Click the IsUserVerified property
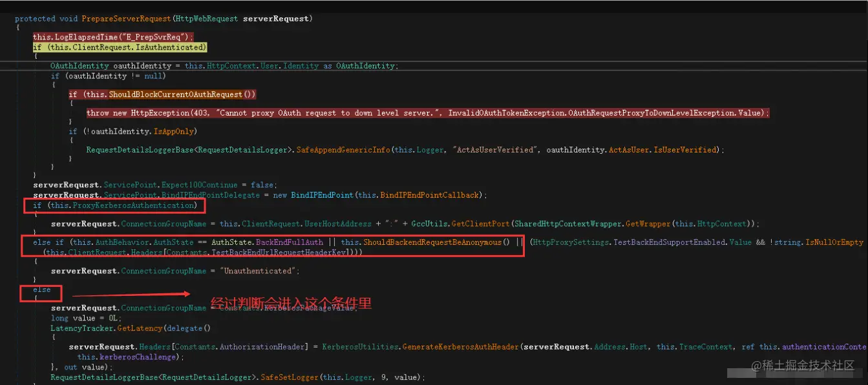868x385 pixels. click(686, 150)
